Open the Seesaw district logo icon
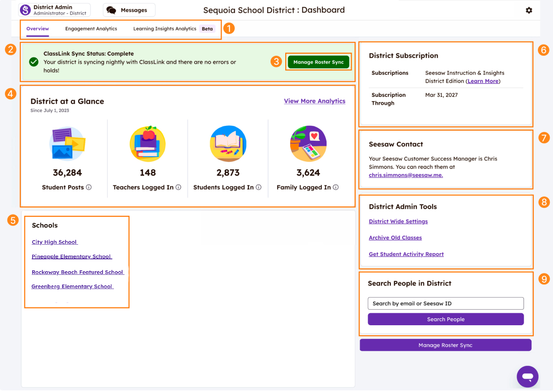 25,10
